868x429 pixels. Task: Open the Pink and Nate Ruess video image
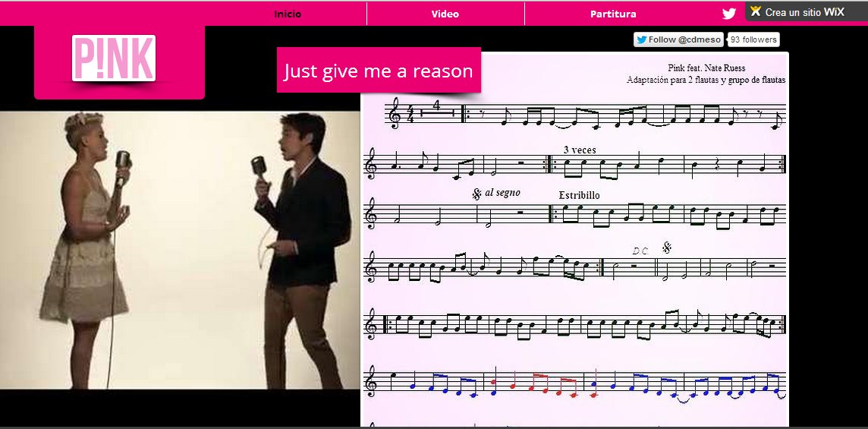pyautogui.click(x=180, y=249)
